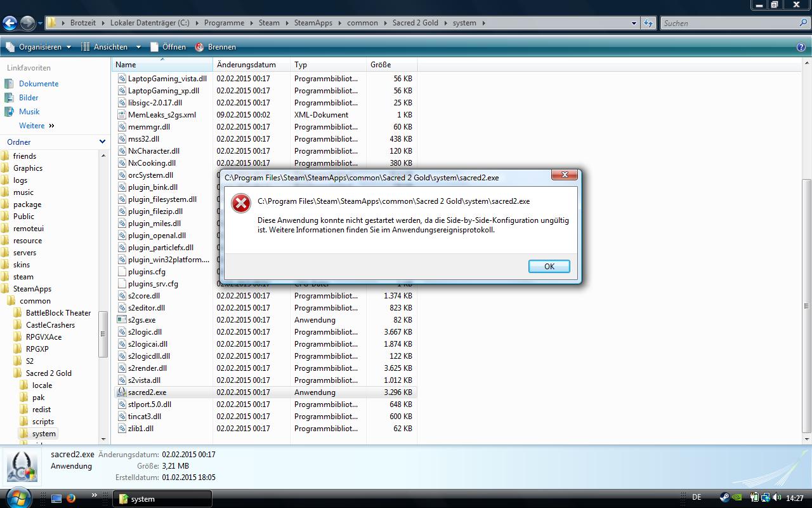Image resolution: width=812 pixels, height=508 pixels.
Task: Select BattleBlock Theater folder in tree
Action: click(x=58, y=313)
